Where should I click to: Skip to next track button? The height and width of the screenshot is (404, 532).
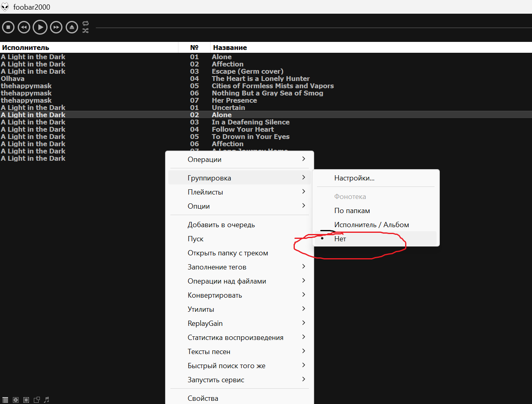pyautogui.click(x=56, y=27)
